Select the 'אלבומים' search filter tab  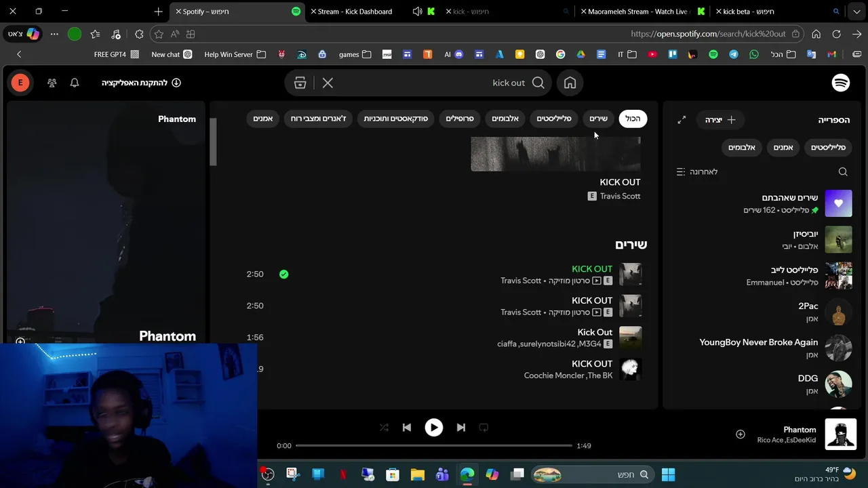(x=505, y=119)
